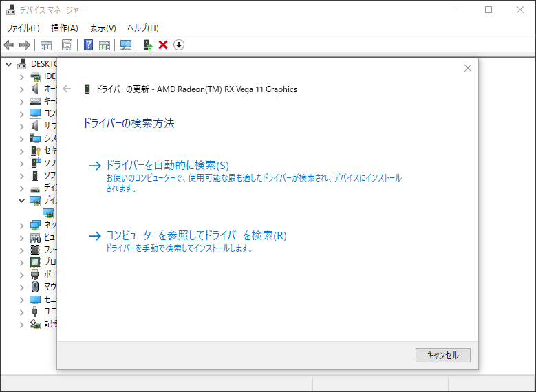Expand the firmware category chevron

pyautogui.click(x=21, y=250)
